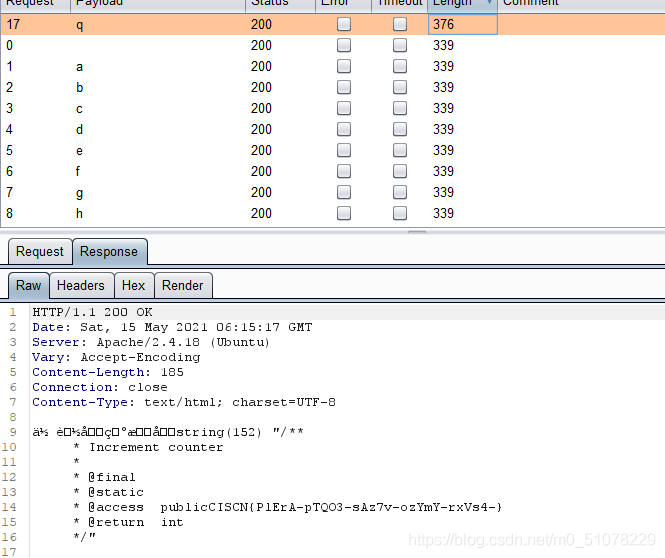
Task: Select length cell 376 in row 17
Action: (x=463, y=24)
